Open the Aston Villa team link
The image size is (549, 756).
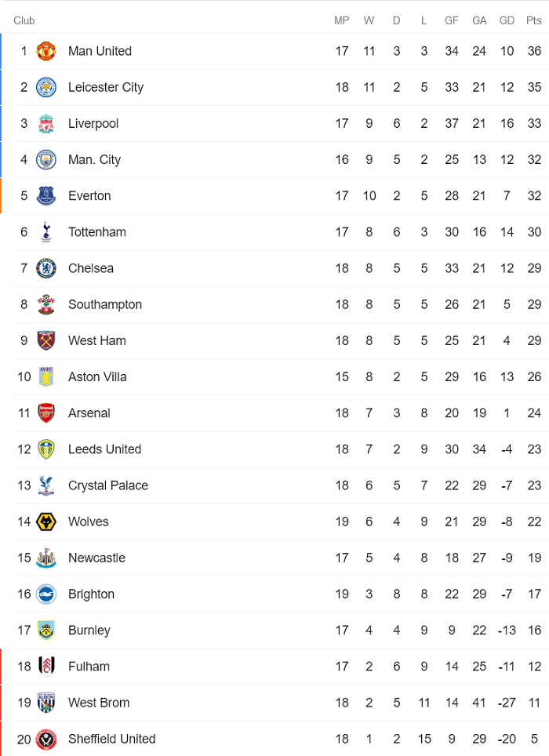coord(96,377)
